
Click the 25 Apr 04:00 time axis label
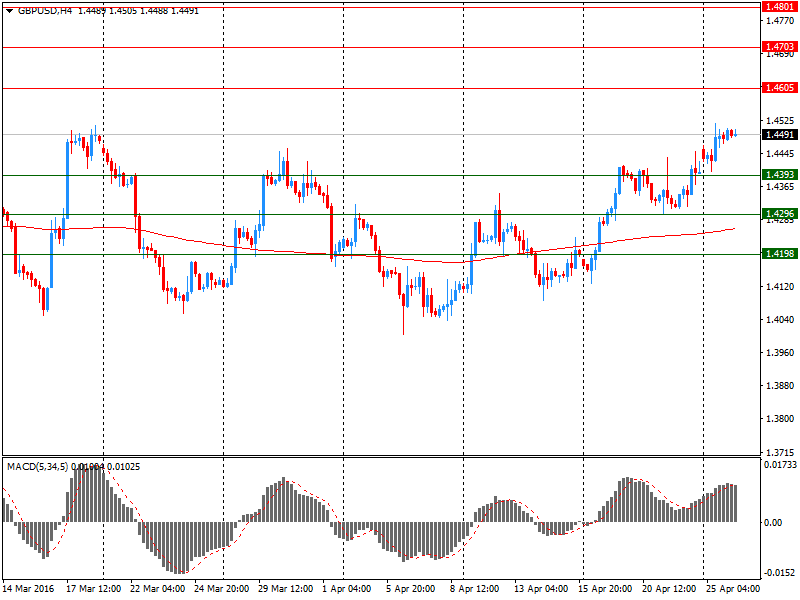[733, 589]
